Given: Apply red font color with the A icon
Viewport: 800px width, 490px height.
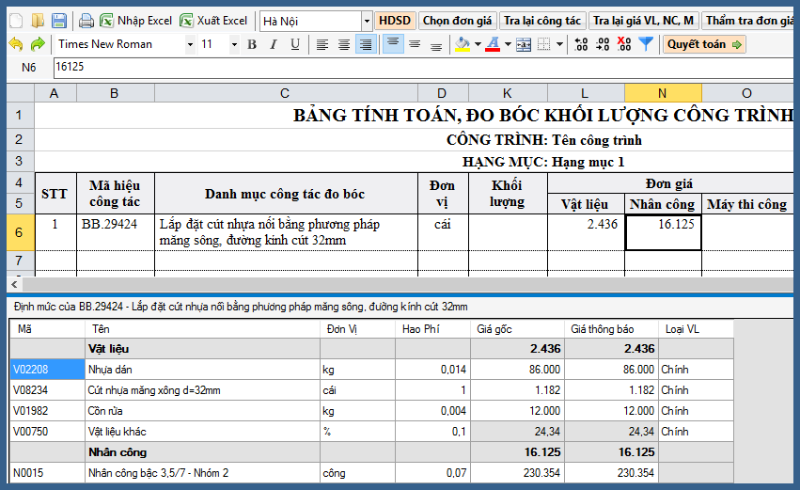Looking at the screenshot, I should pos(492,44).
